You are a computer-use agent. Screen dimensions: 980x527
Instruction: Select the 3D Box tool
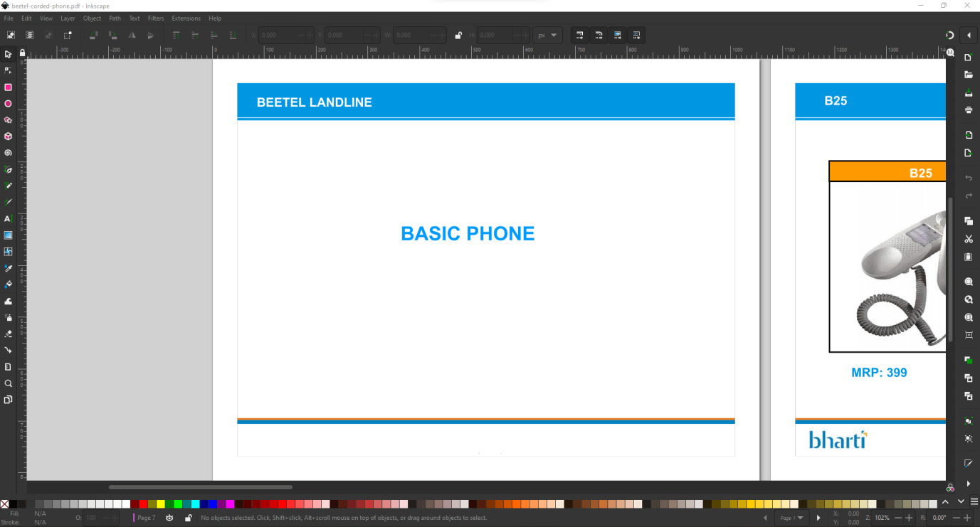(x=8, y=137)
